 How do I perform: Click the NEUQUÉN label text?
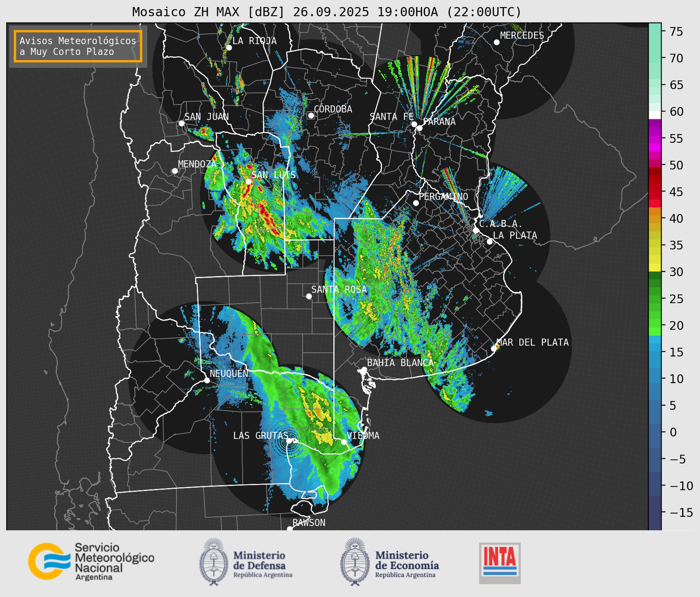click(x=229, y=373)
